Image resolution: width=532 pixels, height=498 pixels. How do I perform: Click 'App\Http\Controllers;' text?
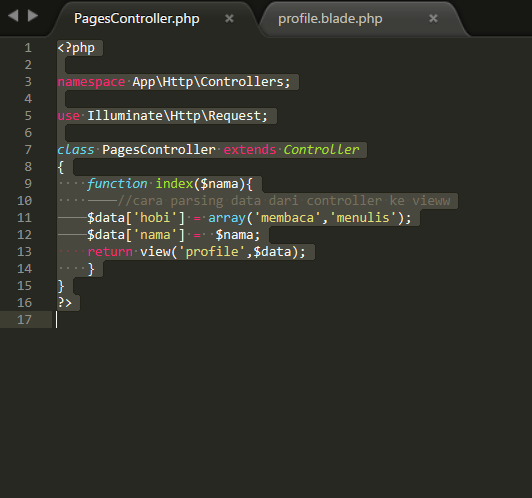[211, 82]
